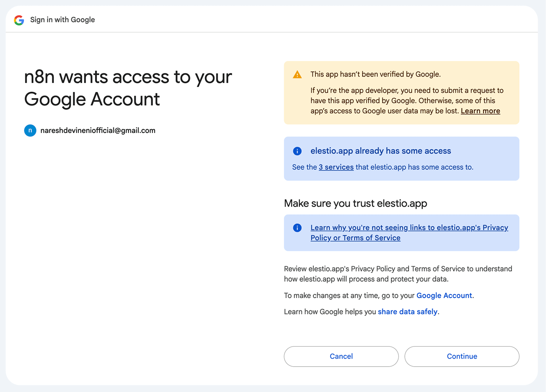Viewport: 546px width, 392px height.
Task: Click Continue to grant access
Action: pos(462,356)
